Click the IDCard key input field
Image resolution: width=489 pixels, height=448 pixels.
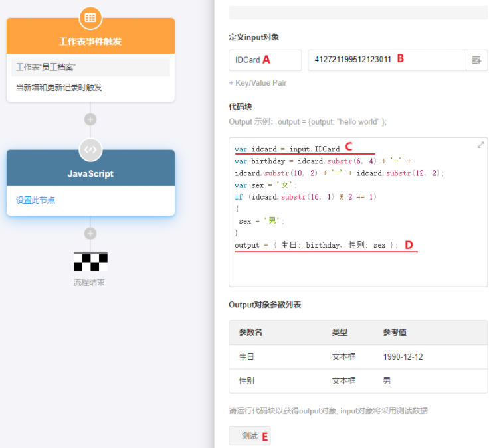point(265,60)
